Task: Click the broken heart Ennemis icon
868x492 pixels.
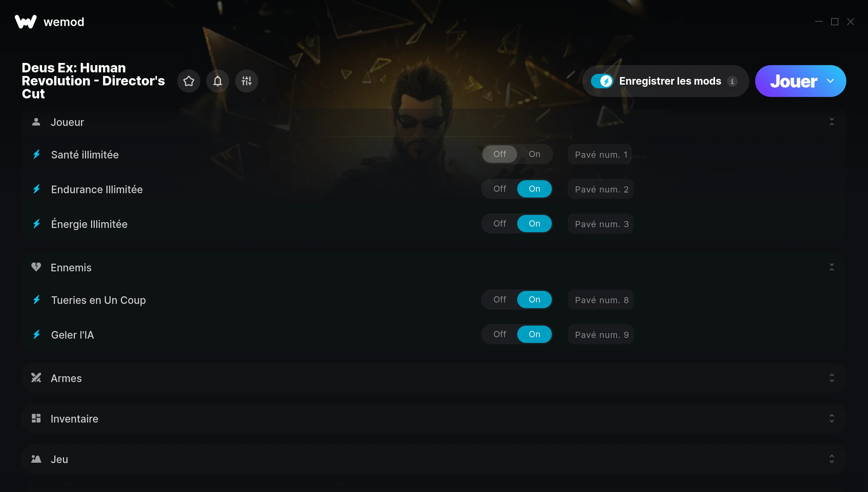Action: point(36,267)
